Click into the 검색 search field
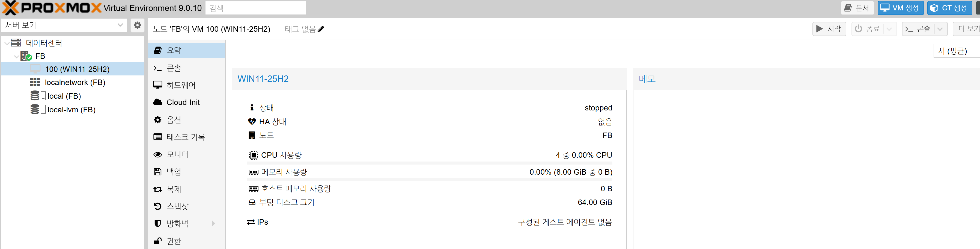980x249 pixels. (255, 8)
